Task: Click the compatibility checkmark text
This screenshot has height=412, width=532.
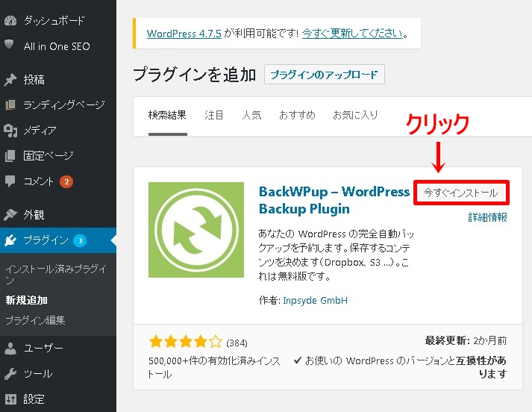Action: pos(401,367)
